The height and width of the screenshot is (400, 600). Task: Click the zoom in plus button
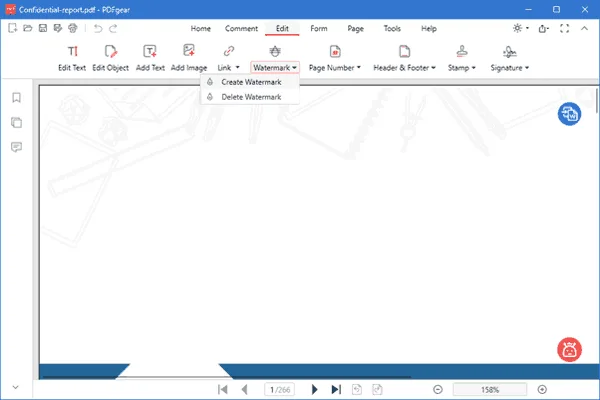click(x=542, y=389)
